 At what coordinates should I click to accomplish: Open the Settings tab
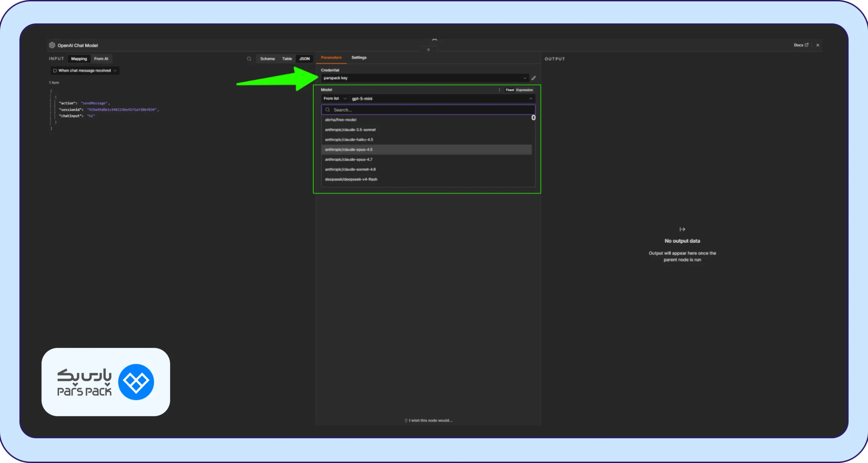click(x=359, y=58)
